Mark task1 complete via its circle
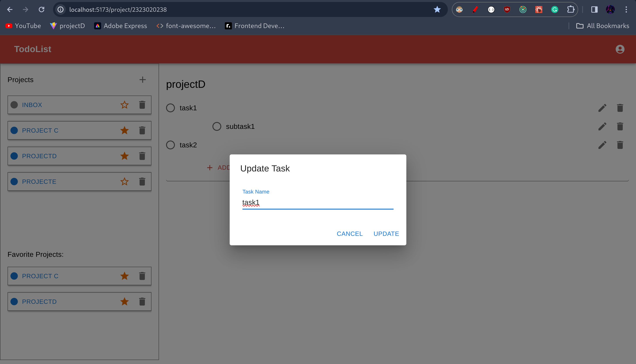Image resolution: width=636 pixels, height=364 pixels. tap(170, 108)
